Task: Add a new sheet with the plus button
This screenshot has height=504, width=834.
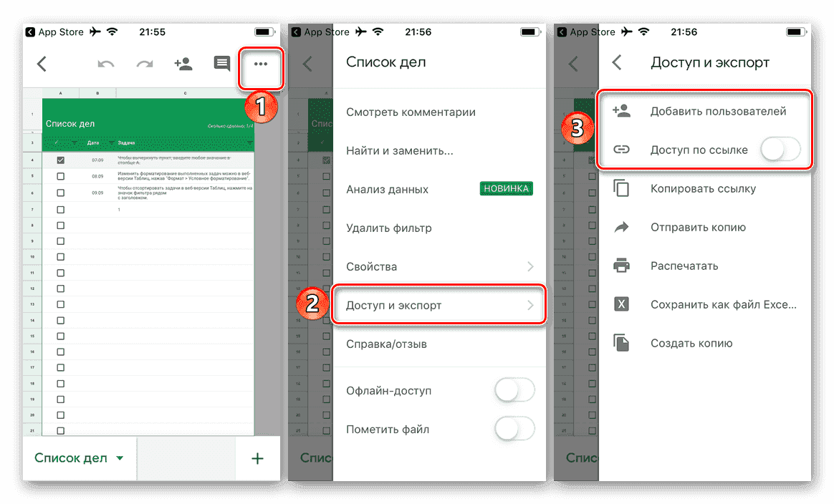Action: coord(257,458)
